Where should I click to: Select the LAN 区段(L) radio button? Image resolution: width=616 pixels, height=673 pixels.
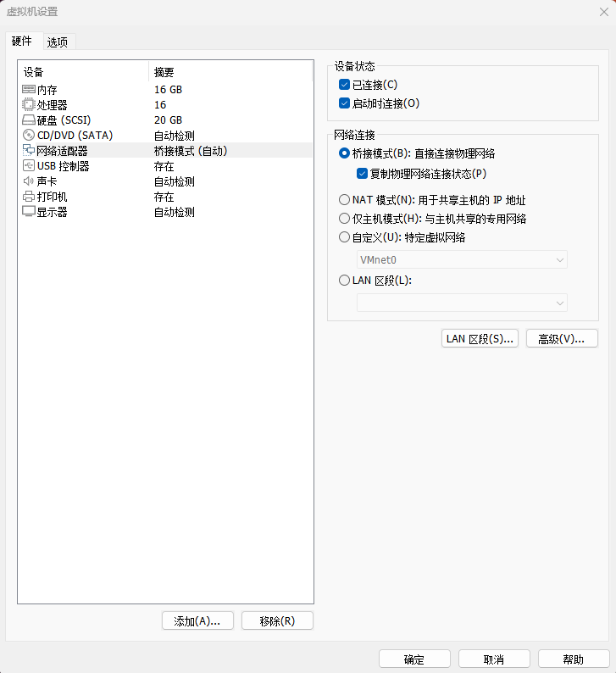click(344, 281)
